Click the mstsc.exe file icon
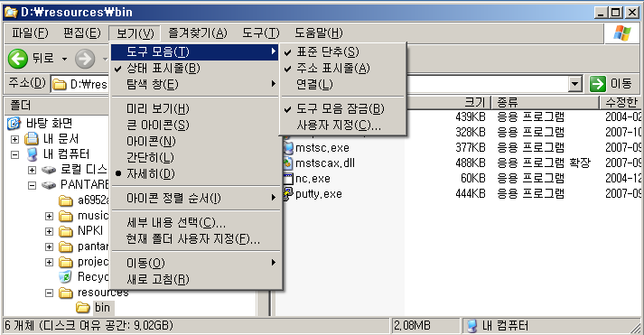 (288, 148)
